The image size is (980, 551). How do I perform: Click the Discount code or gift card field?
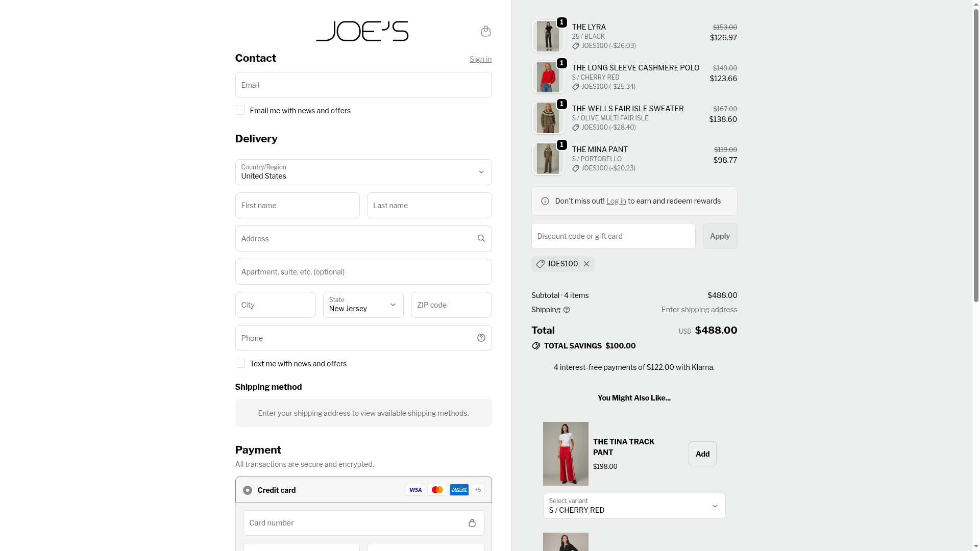click(614, 236)
